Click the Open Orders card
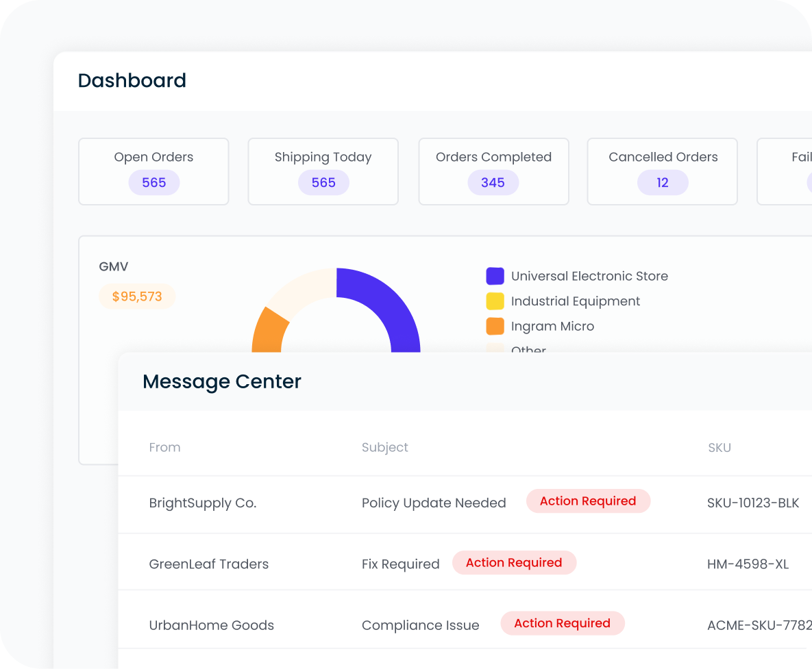 pos(153,171)
